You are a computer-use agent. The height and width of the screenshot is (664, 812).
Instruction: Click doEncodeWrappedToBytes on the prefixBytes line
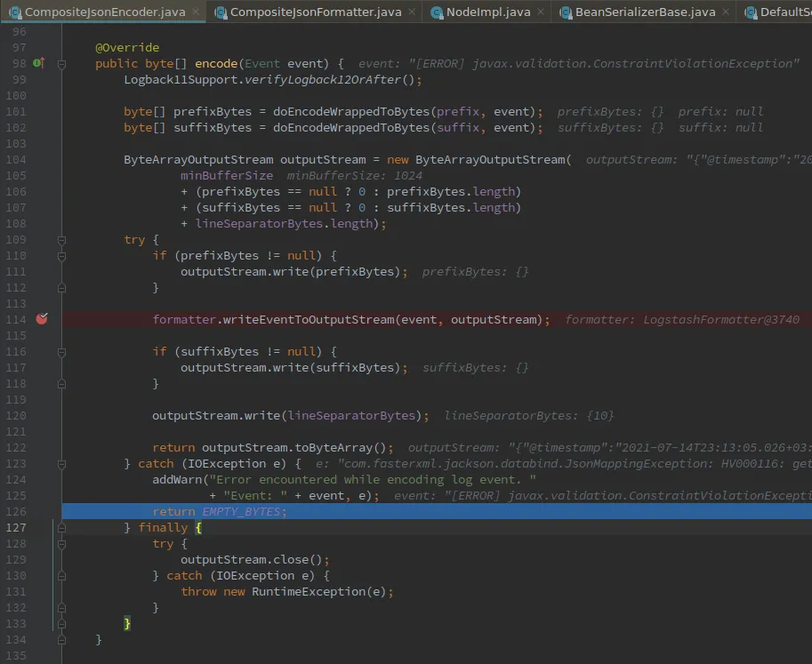coord(351,111)
